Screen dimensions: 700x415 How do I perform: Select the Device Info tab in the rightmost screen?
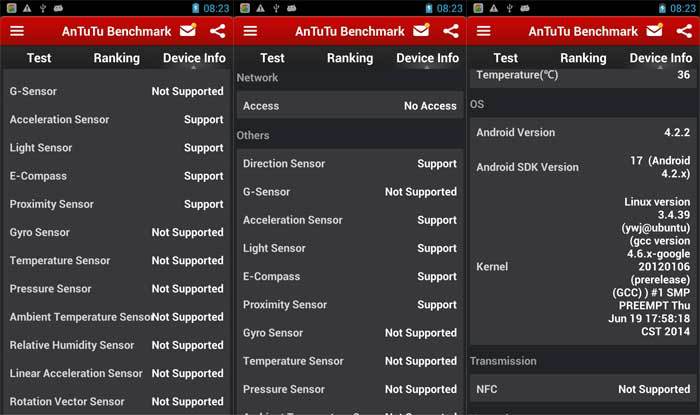[661, 58]
